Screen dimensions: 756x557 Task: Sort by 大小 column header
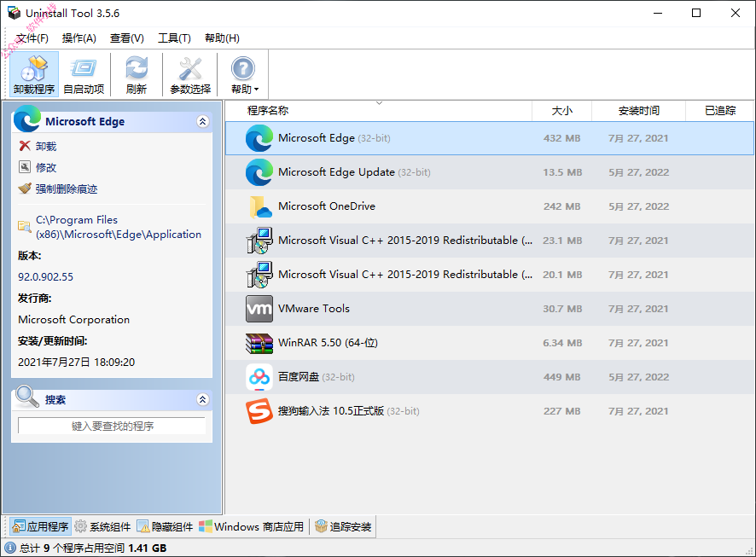point(561,111)
